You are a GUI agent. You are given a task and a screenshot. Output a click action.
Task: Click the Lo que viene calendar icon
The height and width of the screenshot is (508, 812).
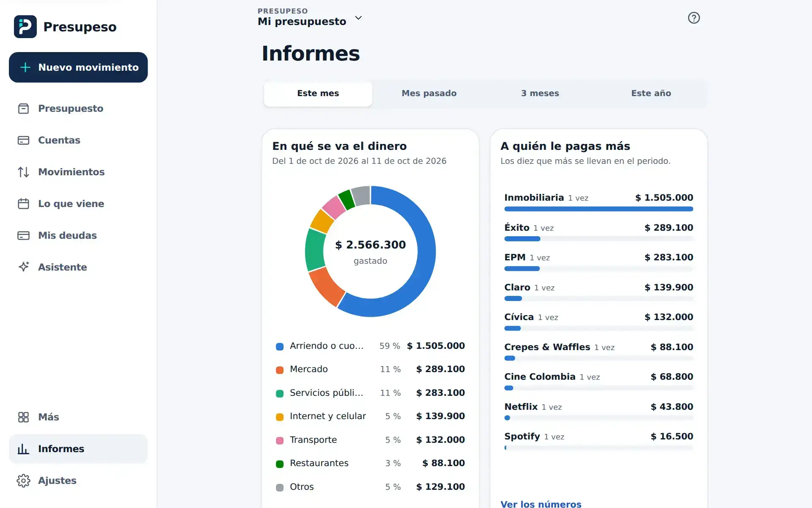[x=23, y=204]
